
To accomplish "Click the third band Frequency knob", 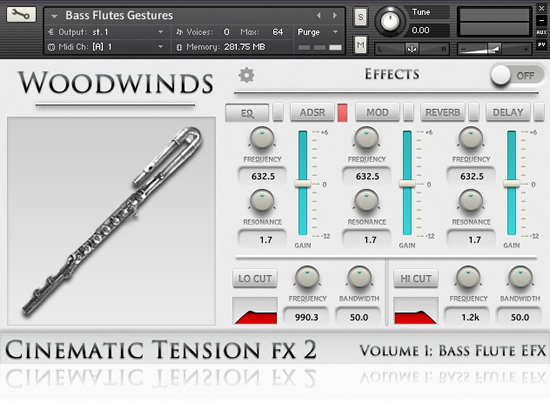I will (471, 137).
